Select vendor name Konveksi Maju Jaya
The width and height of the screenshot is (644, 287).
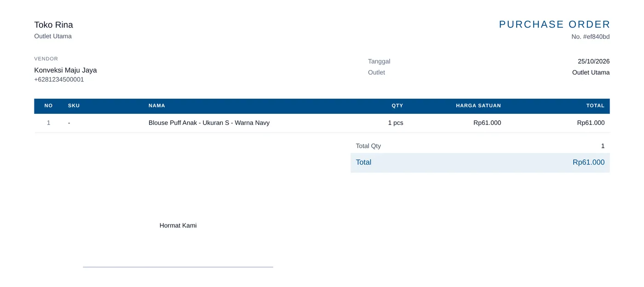tap(65, 70)
